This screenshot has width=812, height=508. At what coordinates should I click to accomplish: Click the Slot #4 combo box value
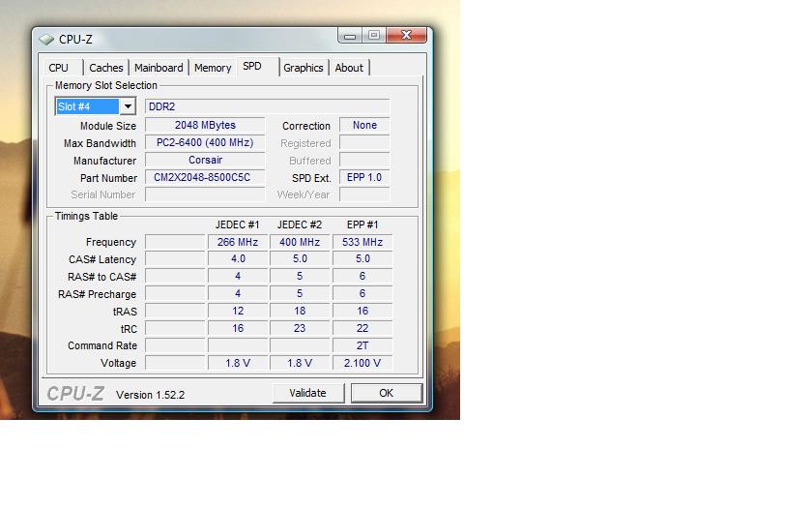[x=87, y=106]
